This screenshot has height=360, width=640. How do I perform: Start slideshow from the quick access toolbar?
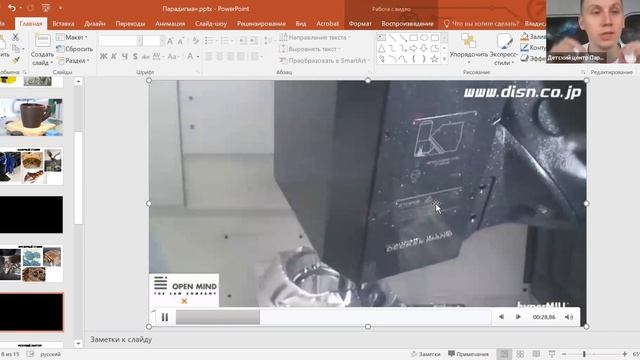tap(45, 8)
